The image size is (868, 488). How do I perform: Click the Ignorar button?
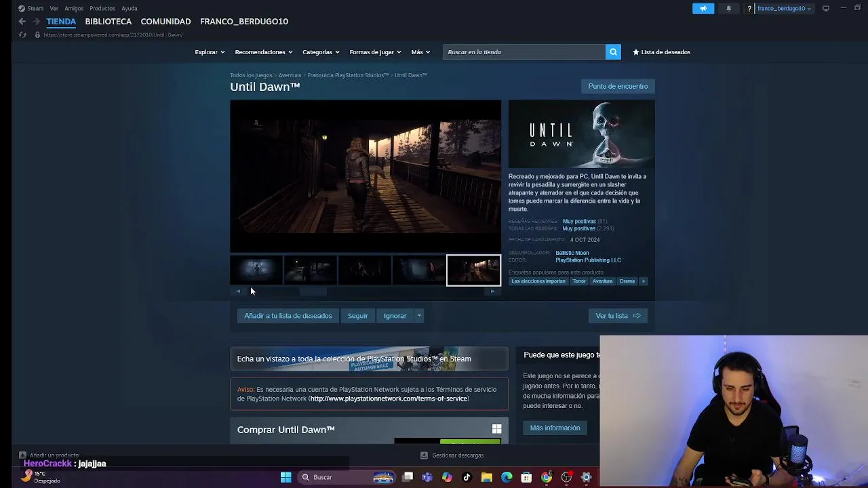click(x=395, y=316)
